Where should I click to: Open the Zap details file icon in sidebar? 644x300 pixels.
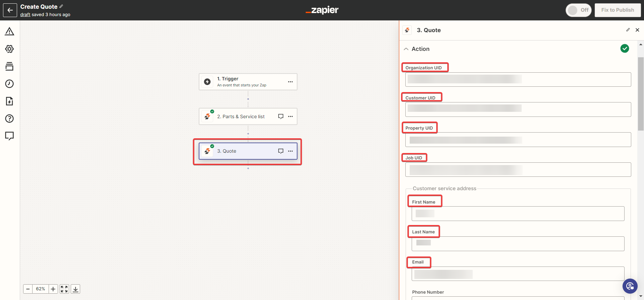click(9, 101)
